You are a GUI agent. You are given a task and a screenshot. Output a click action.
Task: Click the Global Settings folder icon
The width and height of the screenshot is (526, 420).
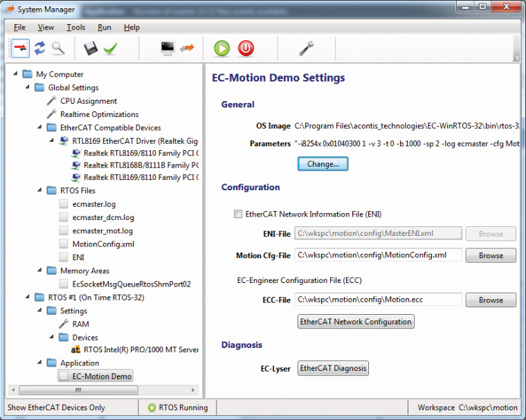point(39,87)
